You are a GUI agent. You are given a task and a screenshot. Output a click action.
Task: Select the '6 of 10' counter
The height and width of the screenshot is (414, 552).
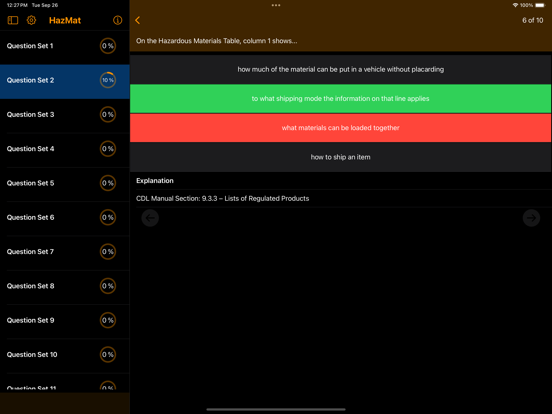533,20
